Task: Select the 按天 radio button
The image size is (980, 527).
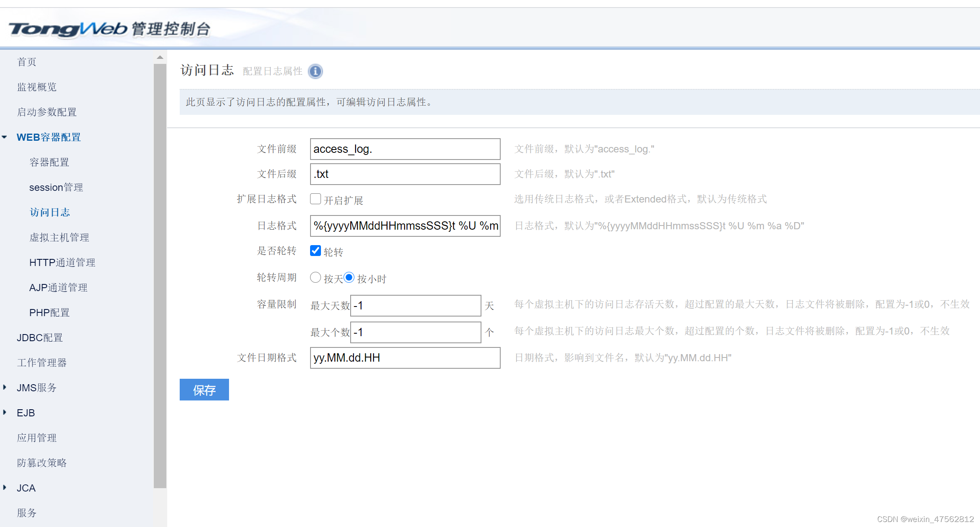Action: (x=316, y=277)
